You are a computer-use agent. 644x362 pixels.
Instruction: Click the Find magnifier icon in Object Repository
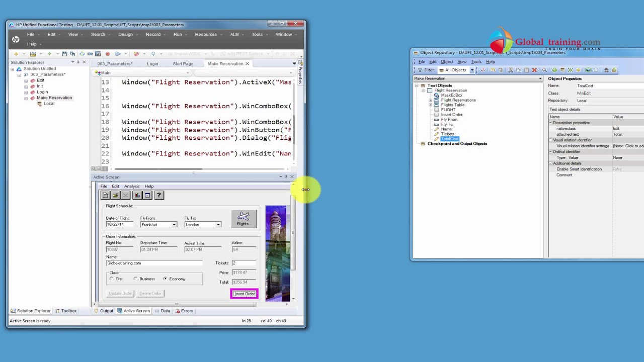[544, 70]
